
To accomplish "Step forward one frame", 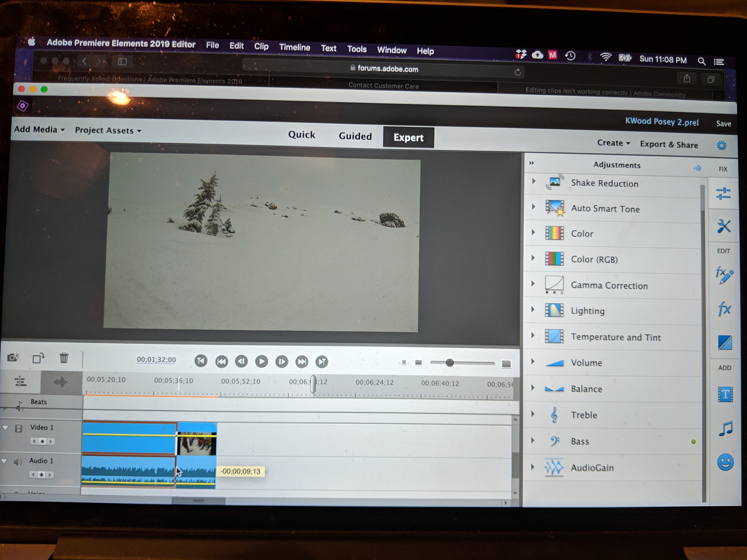I will click(282, 362).
